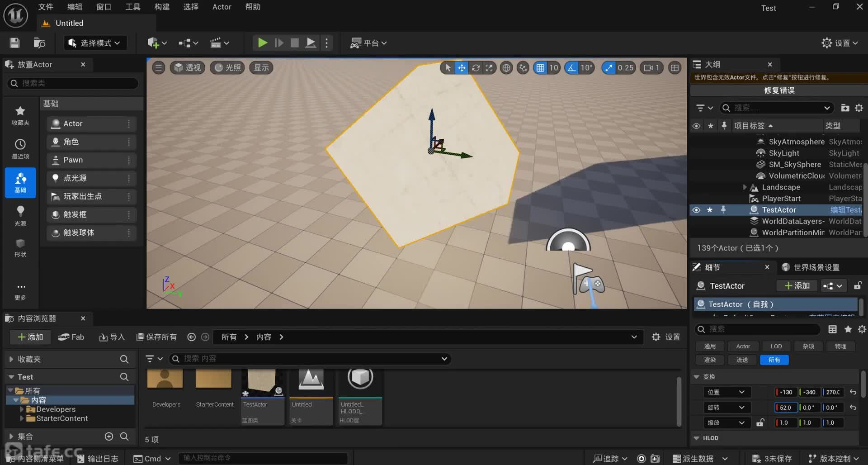Select the 形状 shapes category
This screenshot has width=868, height=465.
pos(20,248)
